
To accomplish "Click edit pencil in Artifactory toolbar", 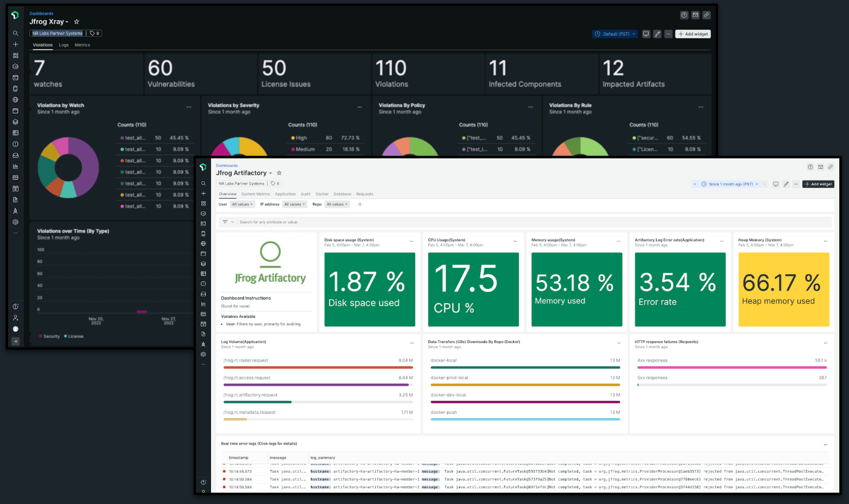I will click(x=786, y=184).
